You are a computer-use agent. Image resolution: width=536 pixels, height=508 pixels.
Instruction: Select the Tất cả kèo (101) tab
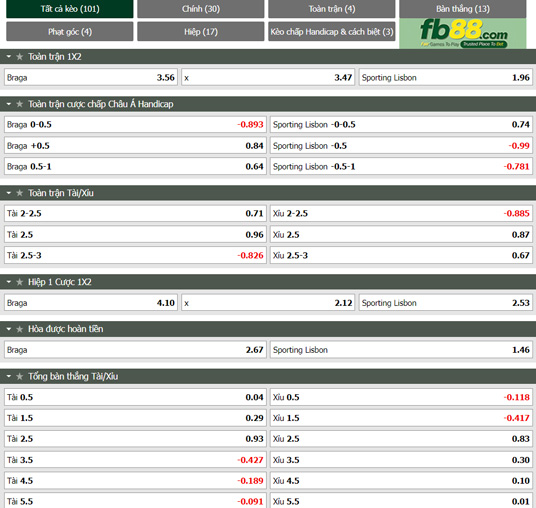coord(70,9)
